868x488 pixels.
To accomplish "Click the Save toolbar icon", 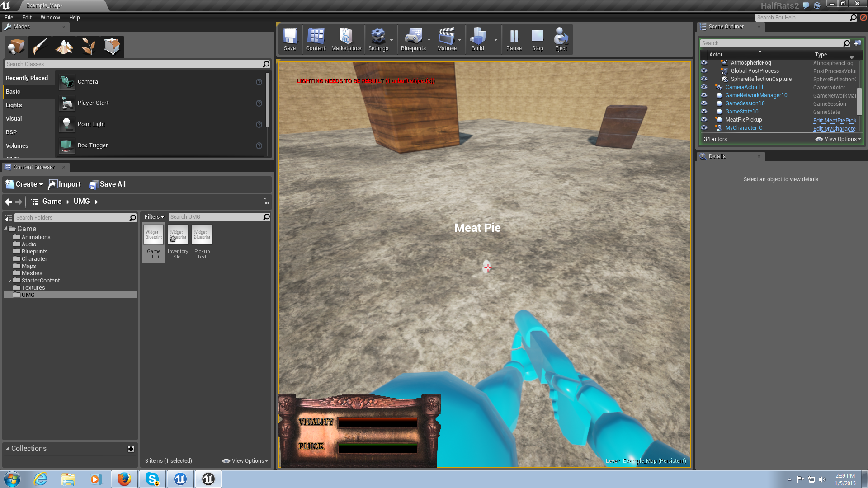I will coord(290,39).
